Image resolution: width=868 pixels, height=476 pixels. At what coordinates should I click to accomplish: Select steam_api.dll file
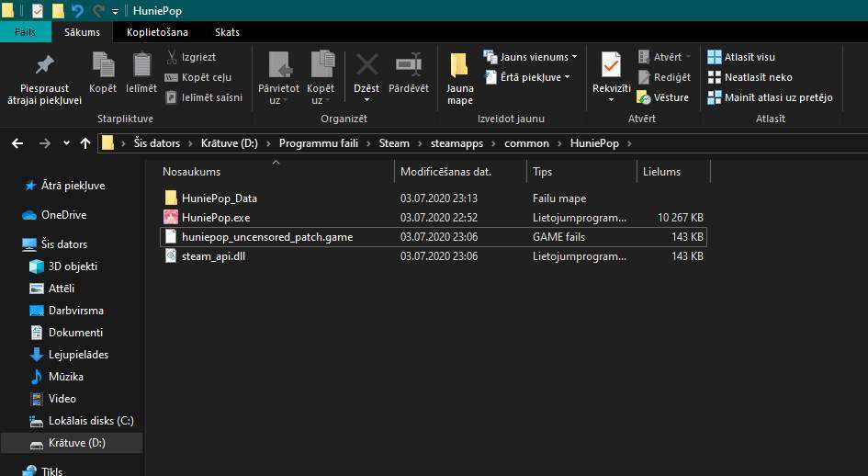click(x=433, y=256)
